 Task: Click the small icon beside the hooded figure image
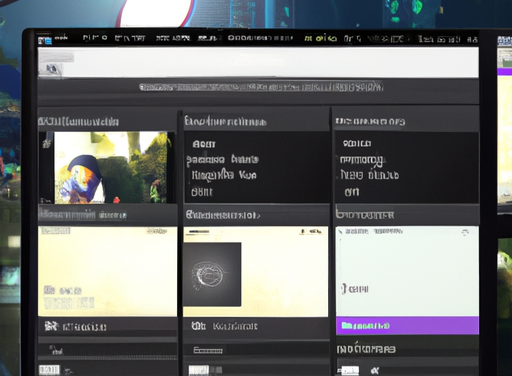pos(46,144)
